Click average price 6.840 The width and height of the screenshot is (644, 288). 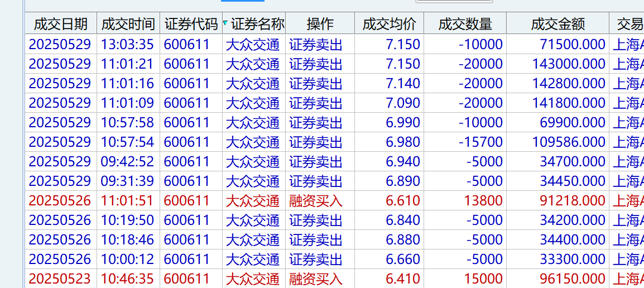(x=403, y=220)
